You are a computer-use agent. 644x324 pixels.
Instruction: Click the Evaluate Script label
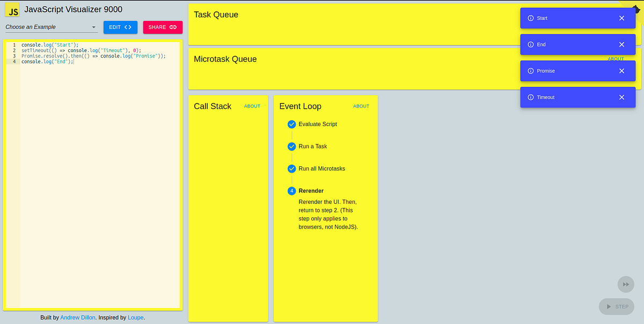click(318, 124)
